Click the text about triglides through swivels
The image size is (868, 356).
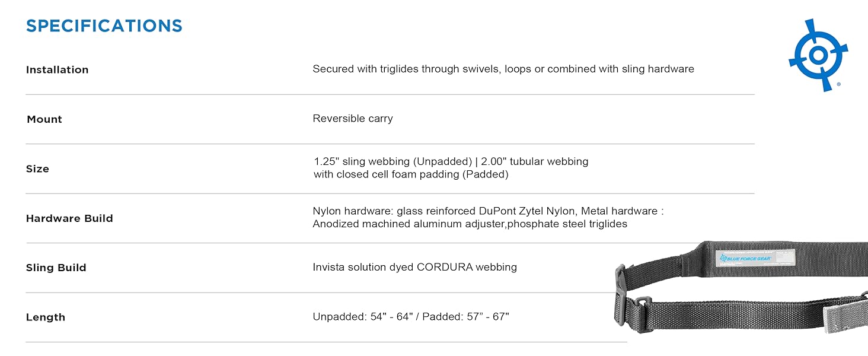pos(503,69)
